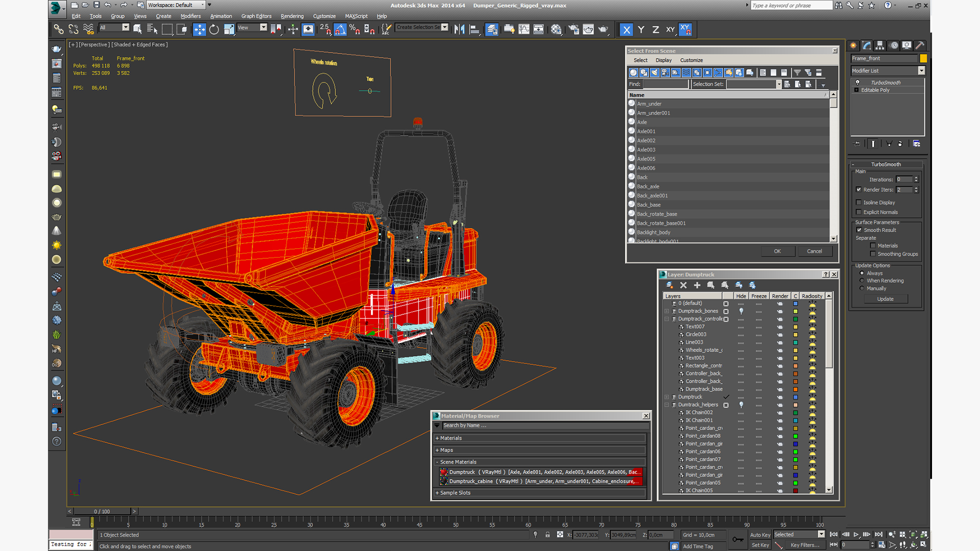Enable Isoline Display checkbox
980x551 pixels.
[x=859, y=203]
